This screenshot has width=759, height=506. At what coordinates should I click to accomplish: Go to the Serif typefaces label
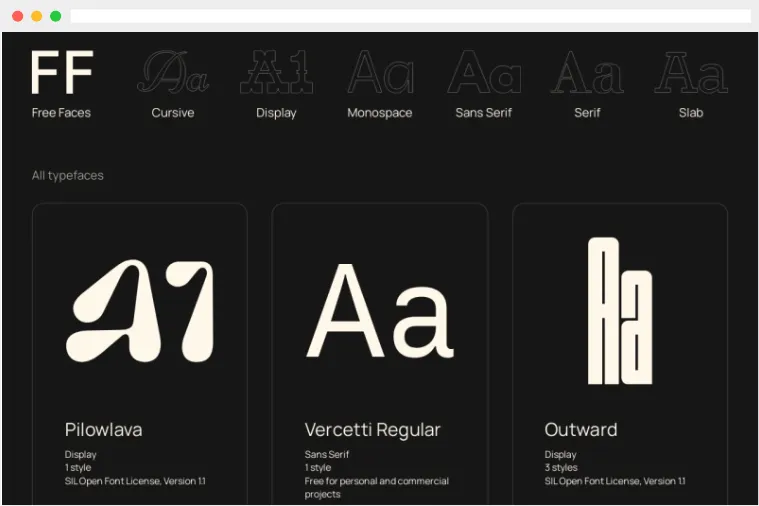(587, 113)
